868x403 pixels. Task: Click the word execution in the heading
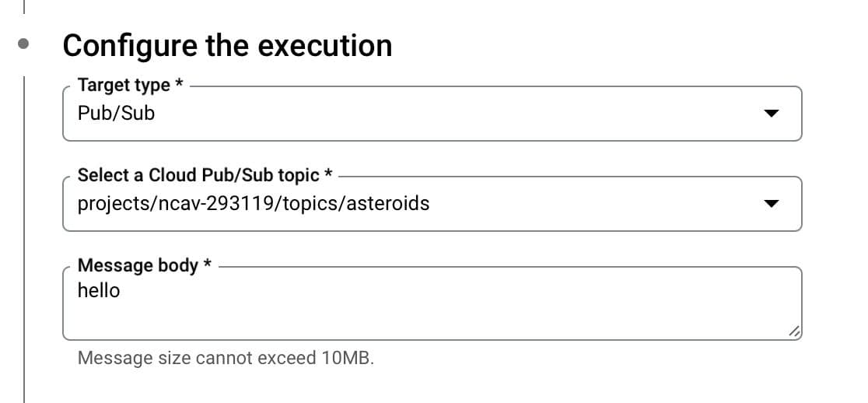point(325,45)
